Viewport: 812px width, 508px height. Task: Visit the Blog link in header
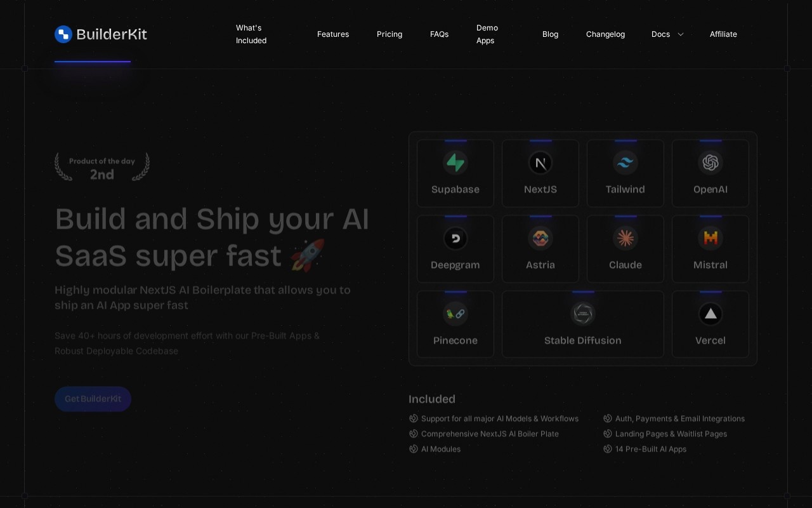[x=551, y=34]
